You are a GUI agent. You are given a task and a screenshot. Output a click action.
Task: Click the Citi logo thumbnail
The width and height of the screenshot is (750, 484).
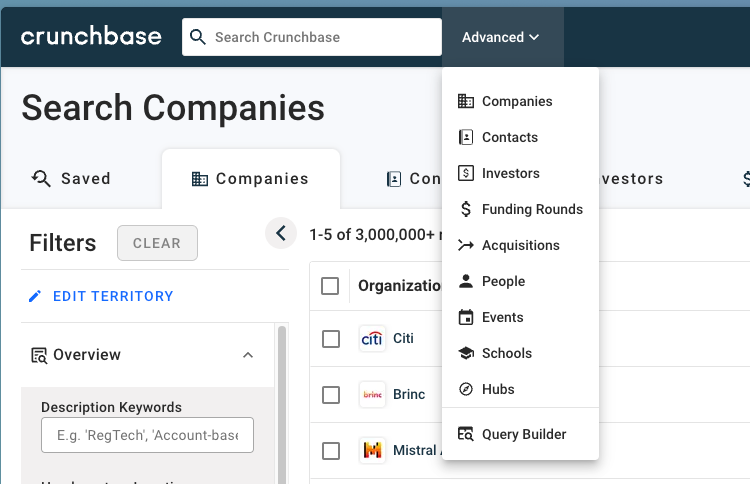[x=372, y=339]
